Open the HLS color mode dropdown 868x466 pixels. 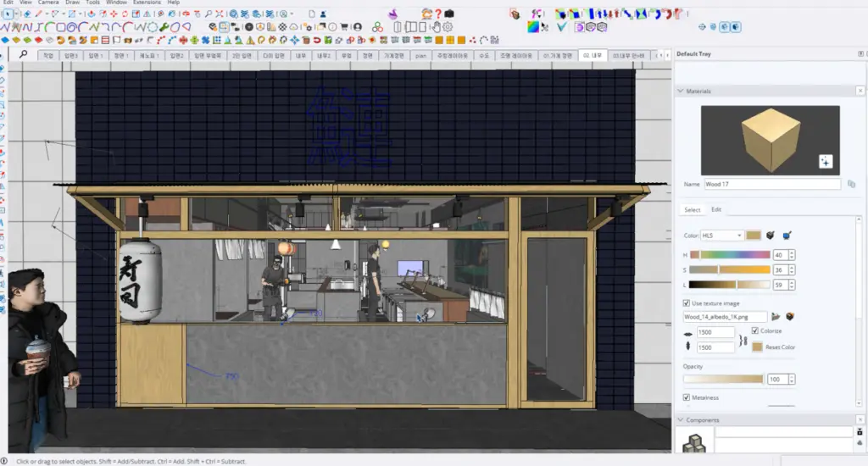click(722, 236)
